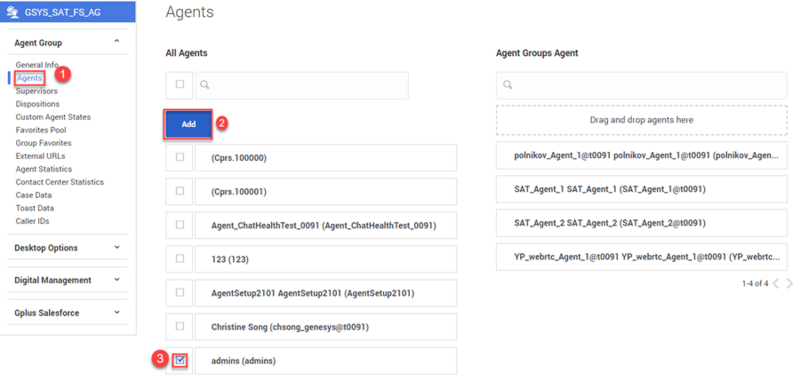Image resolution: width=800 pixels, height=381 pixels.
Task: Open Custom Agent States
Action: 53,117
